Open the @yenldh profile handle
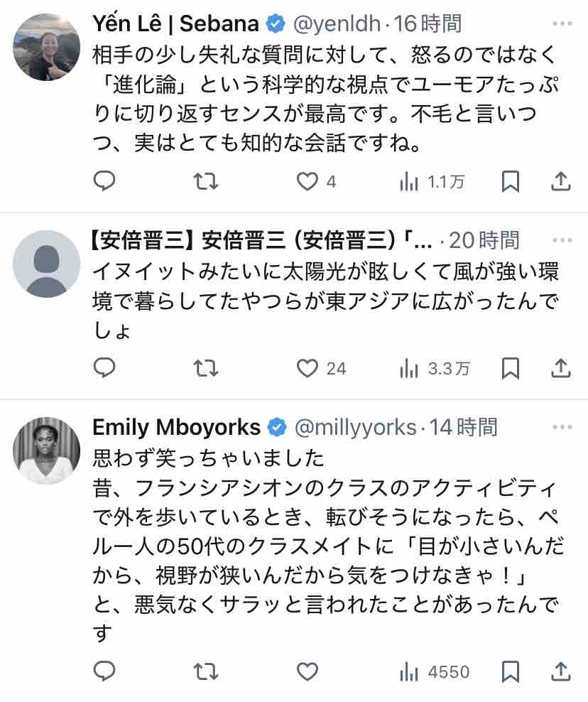588x702 pixels. [x=337, y=24]
